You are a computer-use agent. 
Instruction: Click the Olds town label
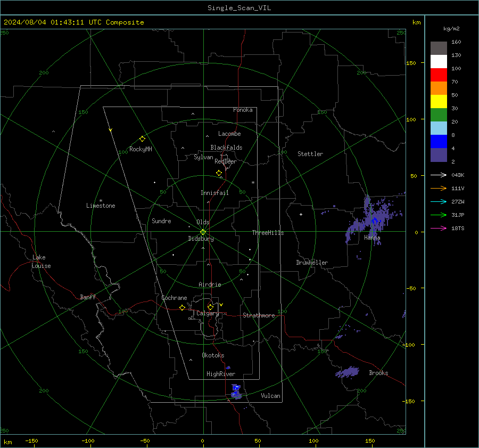(203, 222)
